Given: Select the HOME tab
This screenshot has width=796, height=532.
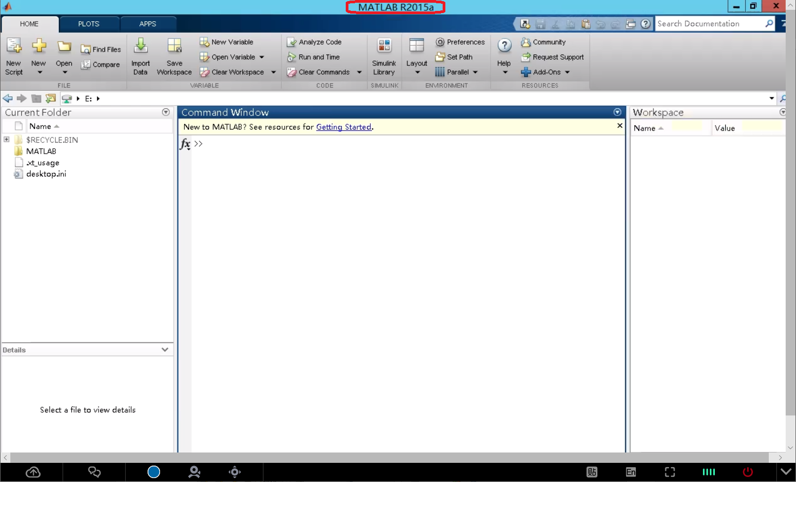Looking at the screenshot, I should (x=29, y=24).
